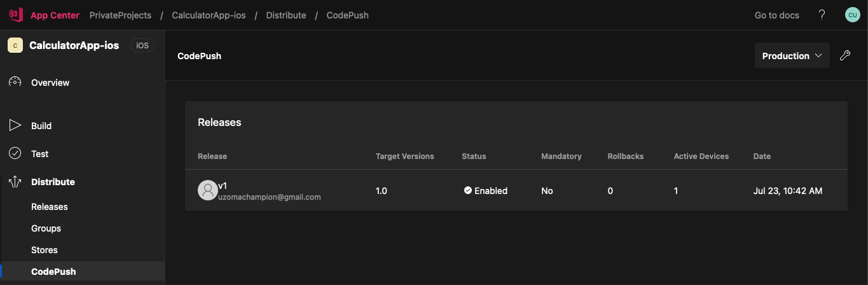Navigate to Distribute breadcrumb
The height and width of the screenshot is (285, 868).
286,15
